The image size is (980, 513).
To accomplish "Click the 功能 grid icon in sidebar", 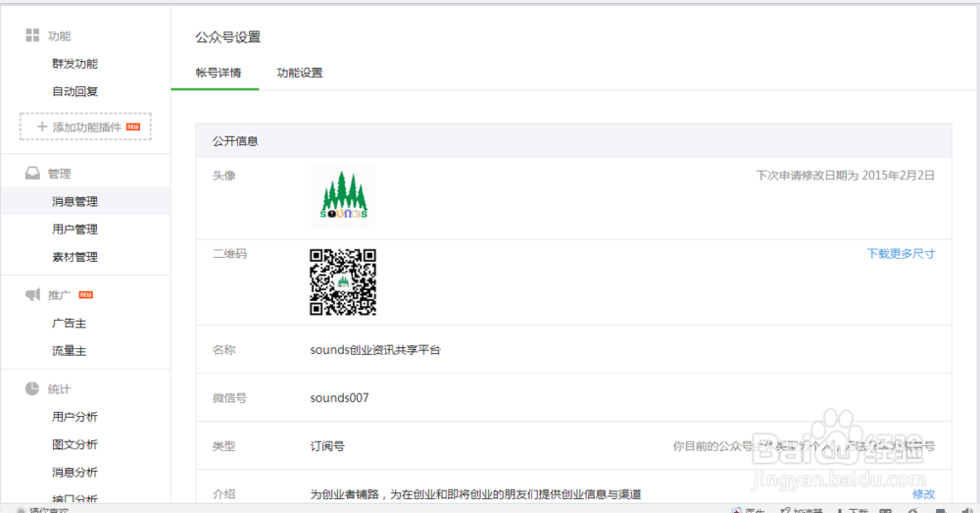I will [x=32, y=35].
